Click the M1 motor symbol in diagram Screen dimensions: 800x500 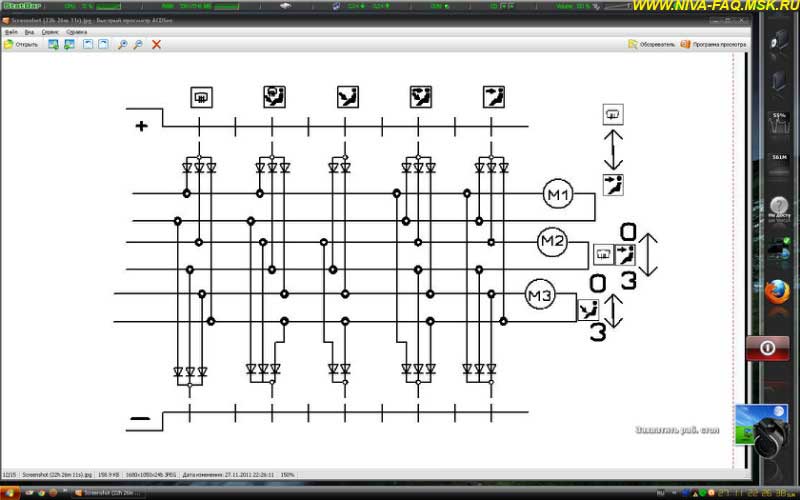click(x=558, y=194)
